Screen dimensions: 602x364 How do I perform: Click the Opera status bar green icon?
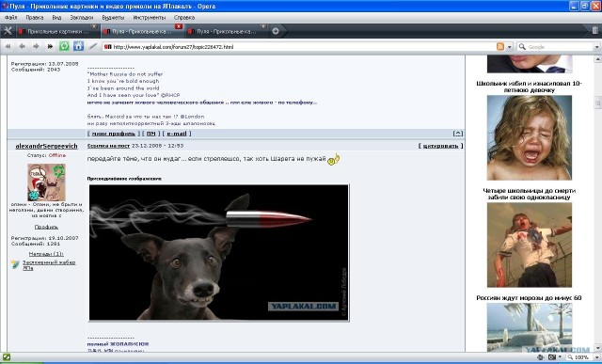point(7,357)
